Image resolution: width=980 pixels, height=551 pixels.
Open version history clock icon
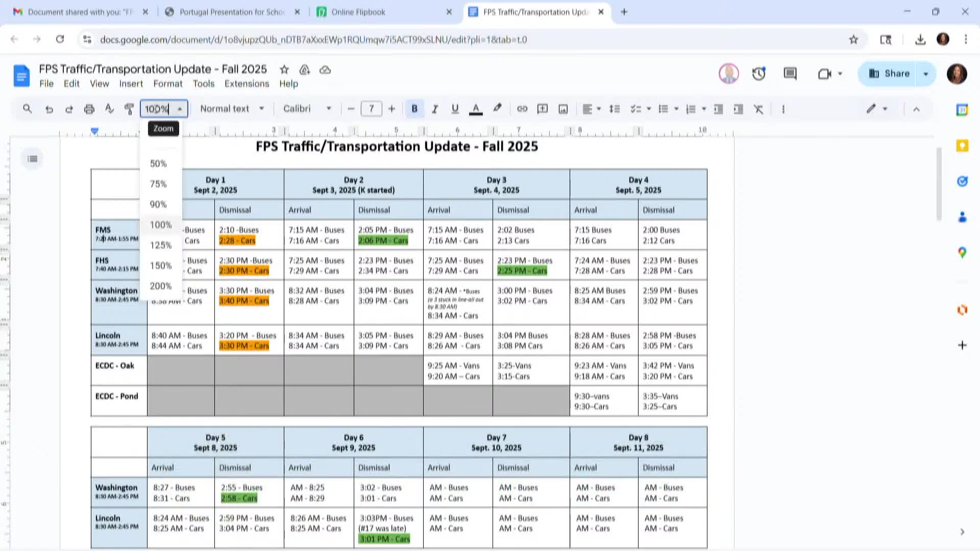pos(758,73)
